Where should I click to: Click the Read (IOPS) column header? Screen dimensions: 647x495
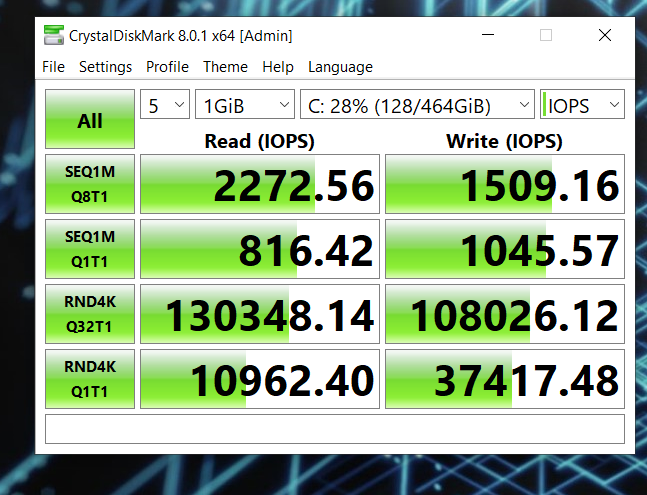click(260, 141)
